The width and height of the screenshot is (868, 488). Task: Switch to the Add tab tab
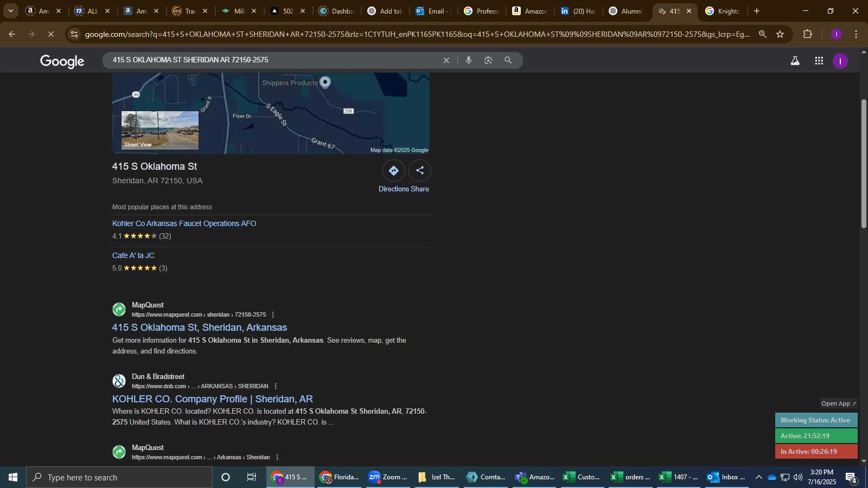click(x=385, y=11)
